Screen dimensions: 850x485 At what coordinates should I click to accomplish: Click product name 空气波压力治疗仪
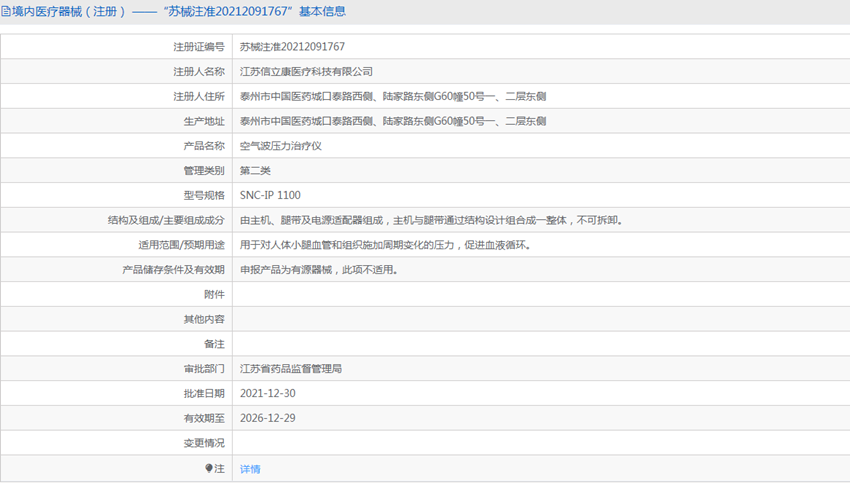[281, 146]
